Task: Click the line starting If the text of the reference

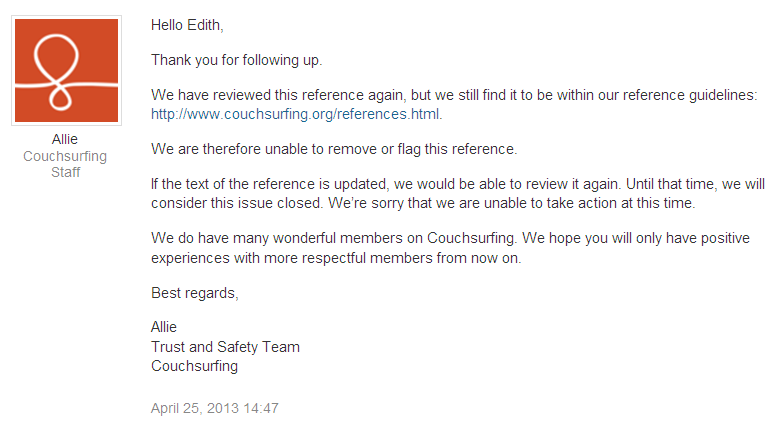Action: [x=458, y=184]
